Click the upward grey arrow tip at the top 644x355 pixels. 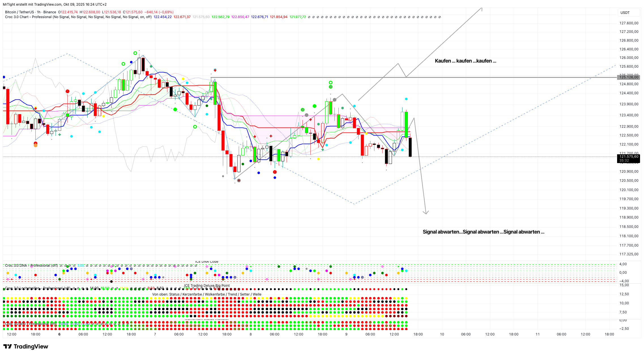[x=481, y=8]
